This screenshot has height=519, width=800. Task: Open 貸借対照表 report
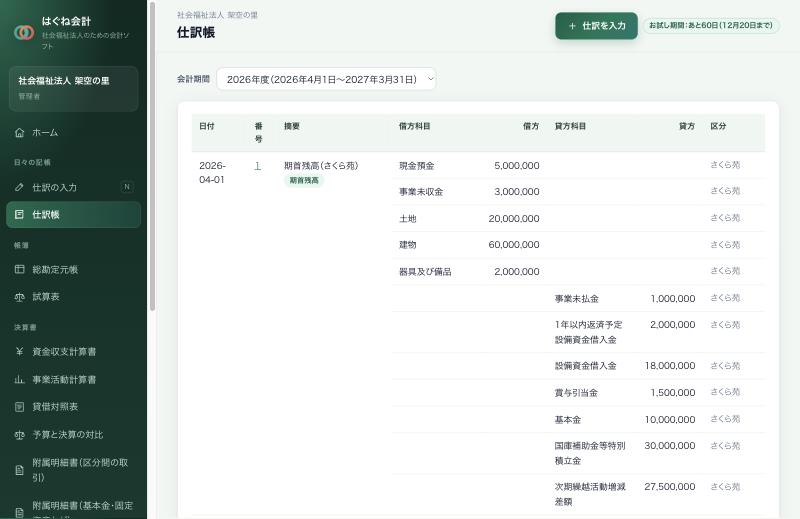pos(73,407)
